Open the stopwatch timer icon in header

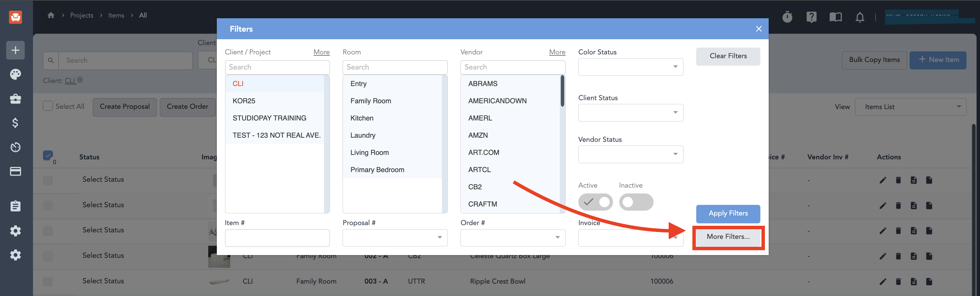(787, 17)
